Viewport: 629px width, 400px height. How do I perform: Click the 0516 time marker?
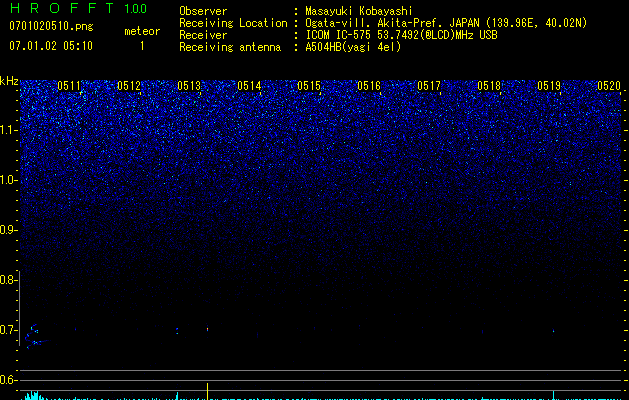pyautogui.click(x=369, y=86)
